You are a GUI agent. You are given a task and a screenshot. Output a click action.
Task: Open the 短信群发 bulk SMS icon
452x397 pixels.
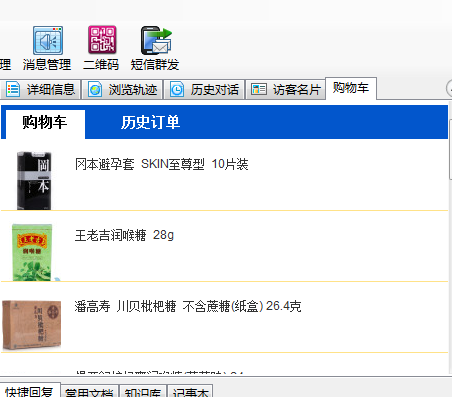click(156, 40)
